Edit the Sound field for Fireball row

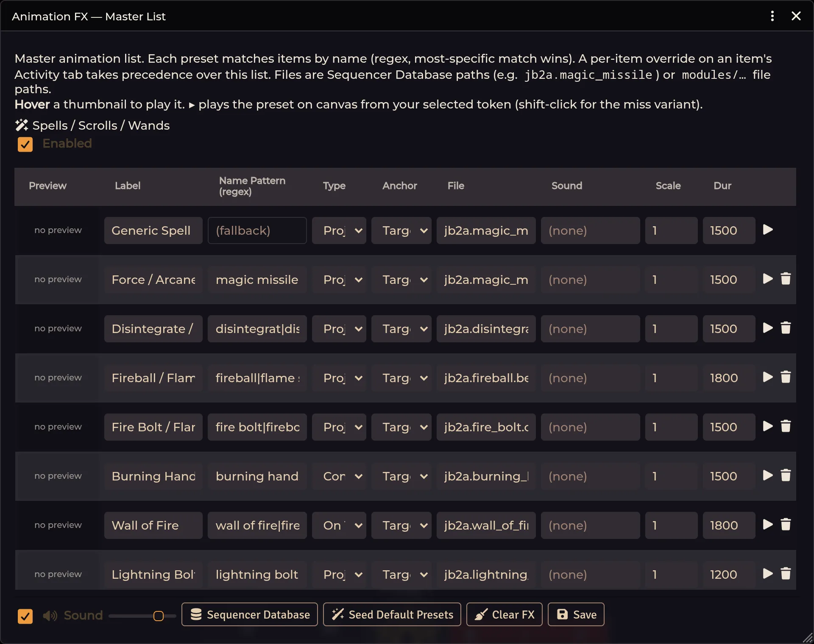[x=591, y=378]
